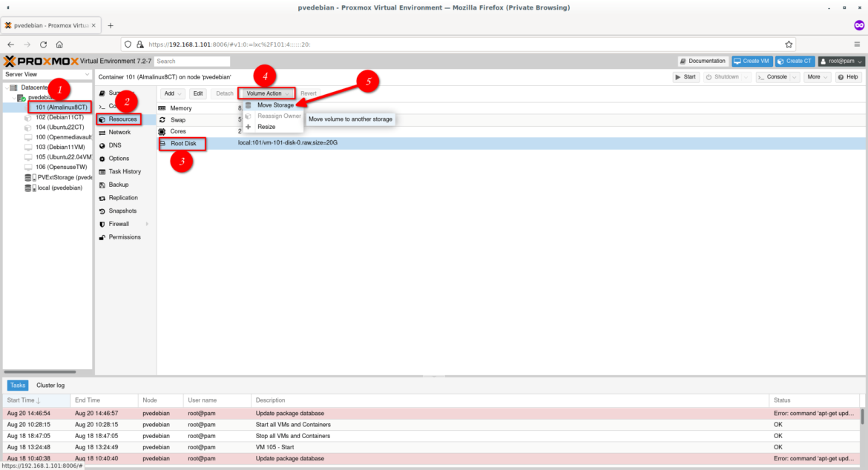Image resolution: width=868 pixels, height=470 pixels.
Task: Switch to the Cluster log tab
Action: tap(49, 385)
